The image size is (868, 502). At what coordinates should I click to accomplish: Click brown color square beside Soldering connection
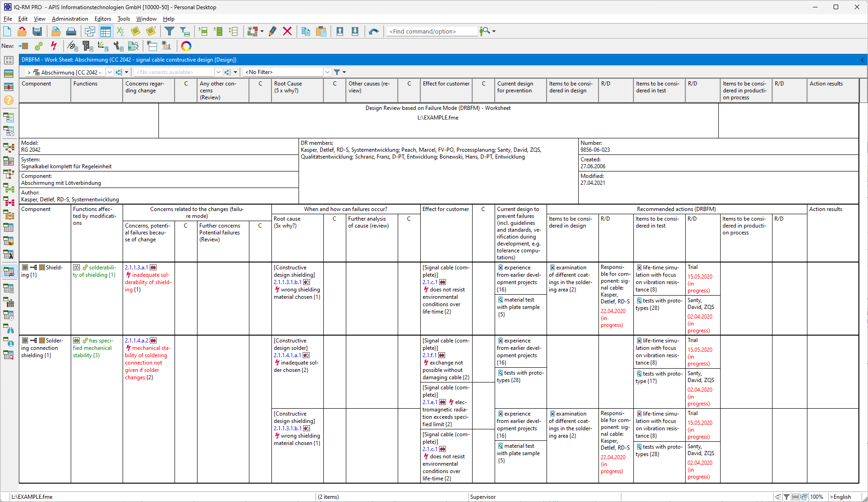pyautogui.click(x=42, y=341)
